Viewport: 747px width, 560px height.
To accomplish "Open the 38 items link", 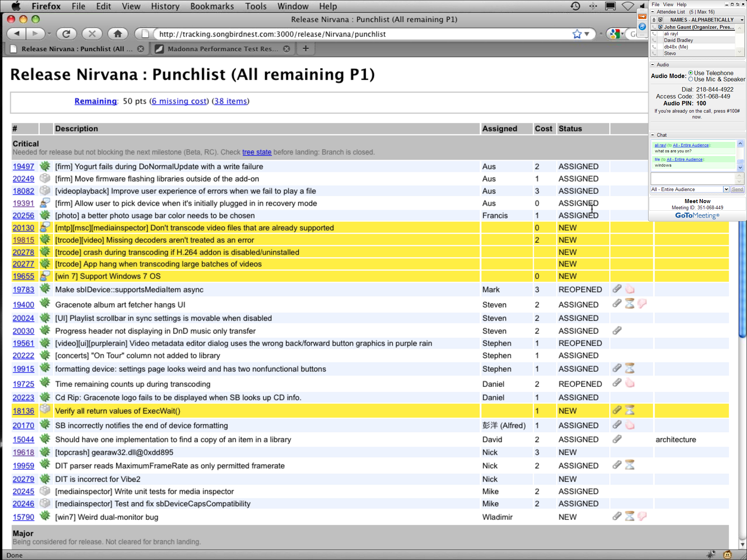I will click(x=231, y=101).
